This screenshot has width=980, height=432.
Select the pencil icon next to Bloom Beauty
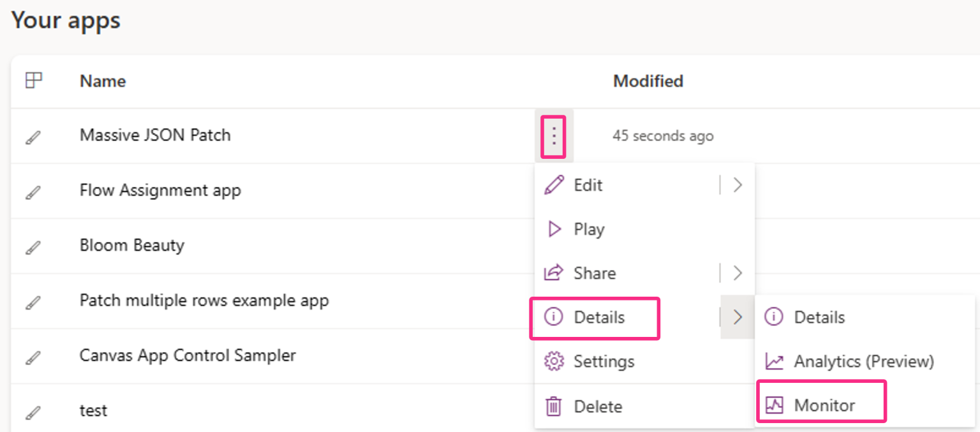[x=33, y=246]
